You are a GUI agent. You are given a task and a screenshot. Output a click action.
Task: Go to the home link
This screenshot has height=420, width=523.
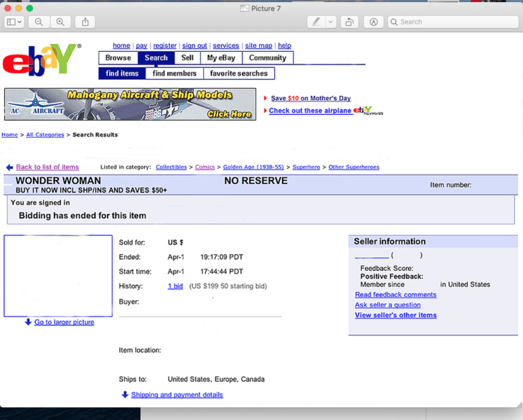(121, 45)
